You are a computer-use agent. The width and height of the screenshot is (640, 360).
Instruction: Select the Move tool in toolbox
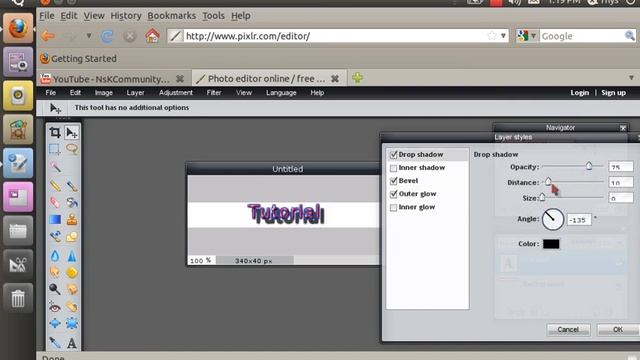click(72, 132)
